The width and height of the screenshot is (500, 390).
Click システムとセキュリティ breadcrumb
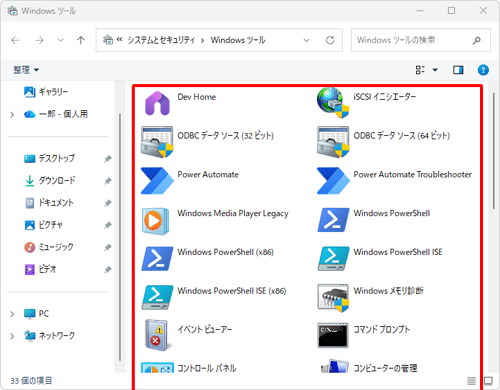point(161,40)
